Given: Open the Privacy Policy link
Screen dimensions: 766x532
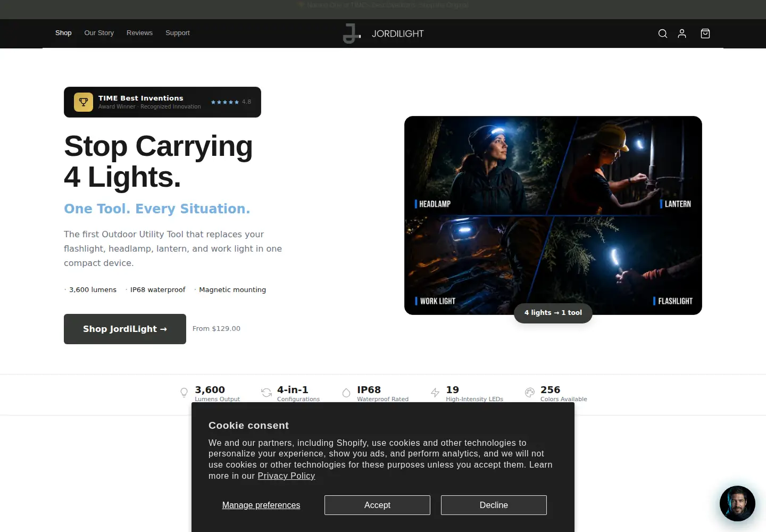Looking at the screenshot, I should click(286, 476).
